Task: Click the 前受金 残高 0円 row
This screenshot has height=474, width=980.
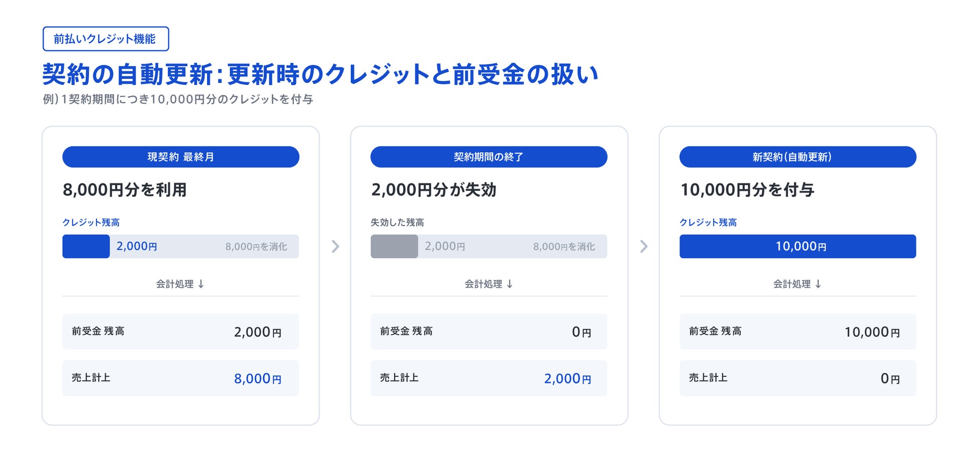Action: point(489,332)
